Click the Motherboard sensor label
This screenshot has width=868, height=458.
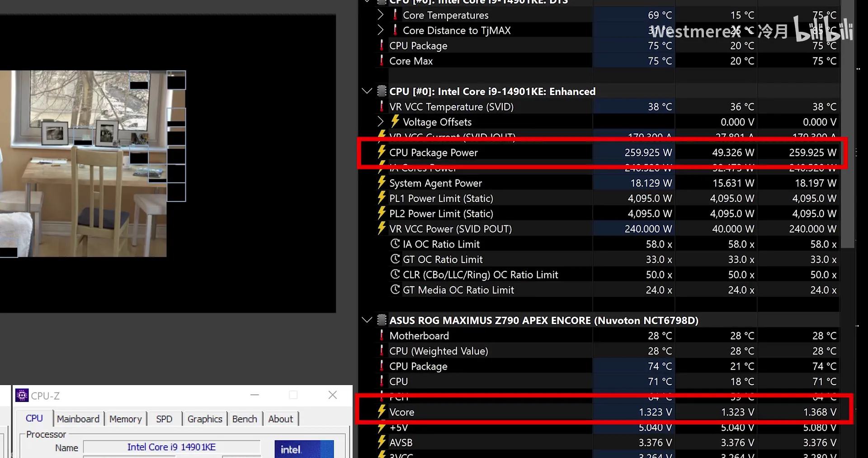419,336
